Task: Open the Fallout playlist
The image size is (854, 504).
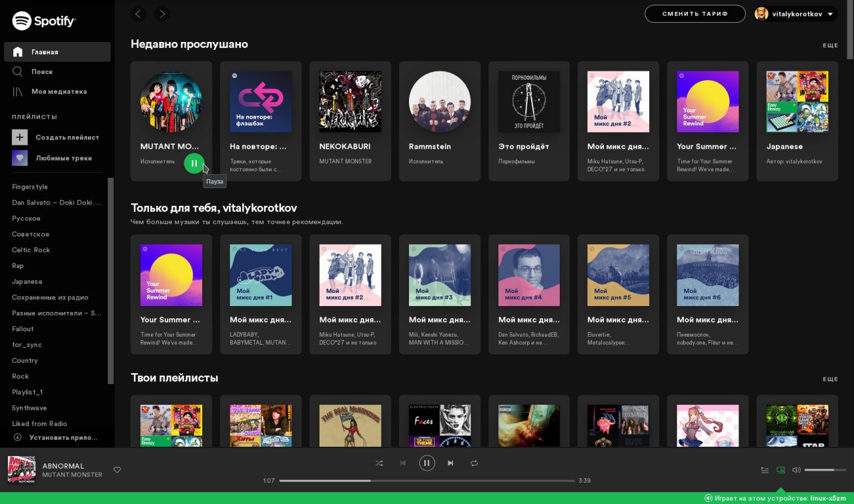Action: pyautogui.click(x=23, y=329)
